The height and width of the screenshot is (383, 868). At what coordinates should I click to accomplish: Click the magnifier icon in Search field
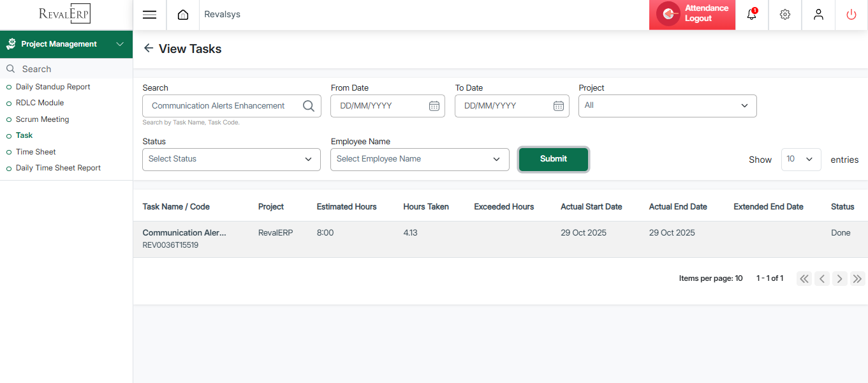pyautogui.click(x=309, y=106)
